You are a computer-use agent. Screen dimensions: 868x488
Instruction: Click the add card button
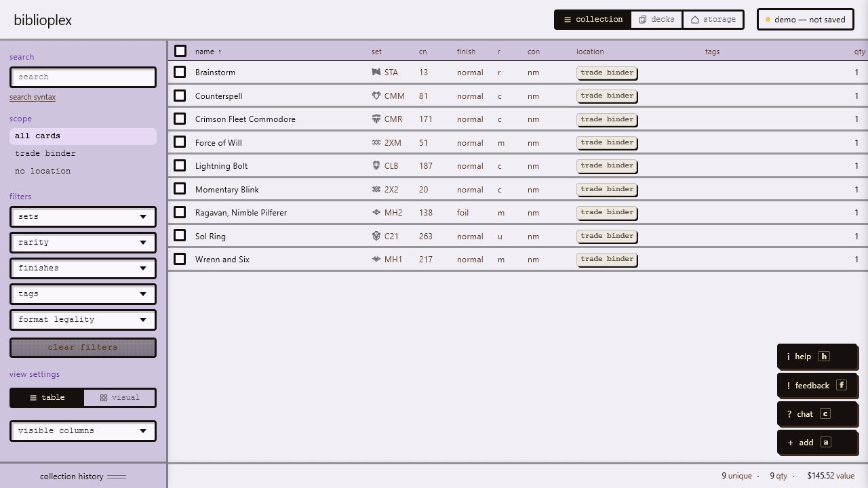pos(817,442)
